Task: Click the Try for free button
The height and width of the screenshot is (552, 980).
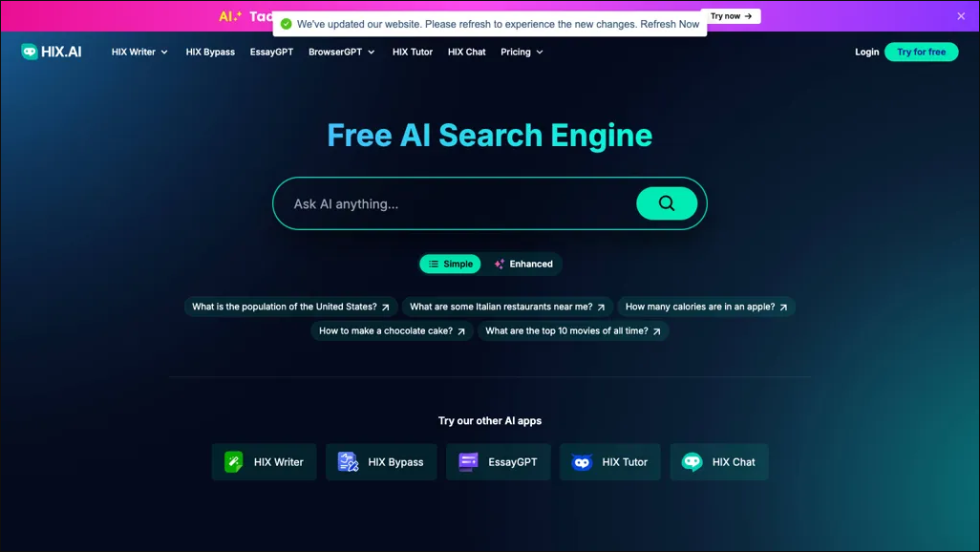Action: pyautogui.click(x=921, y=52)
